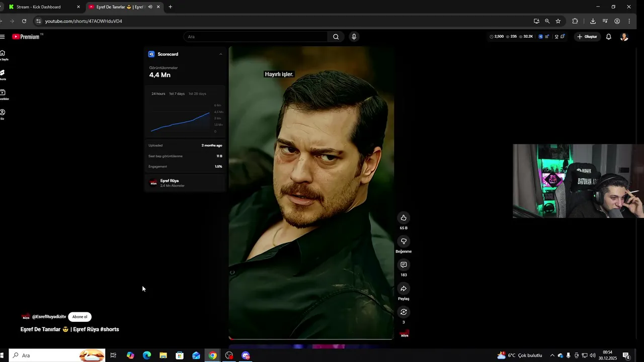View site information beside the URL

coord(38,21)
